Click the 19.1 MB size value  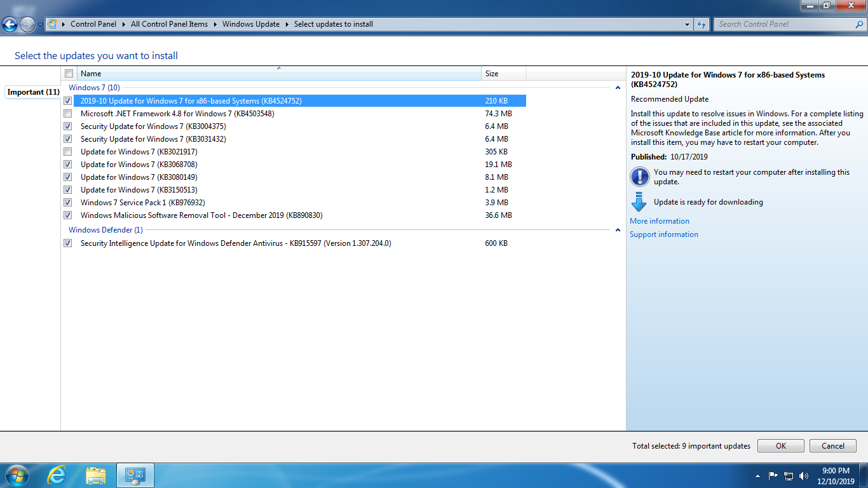click(x=498, y=165)
